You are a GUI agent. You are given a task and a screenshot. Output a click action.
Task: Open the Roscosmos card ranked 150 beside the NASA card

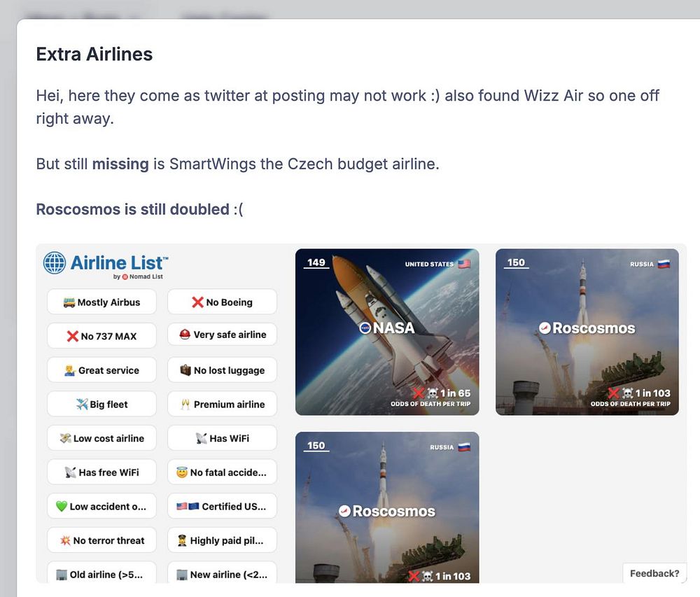click(x=587, y=332)
